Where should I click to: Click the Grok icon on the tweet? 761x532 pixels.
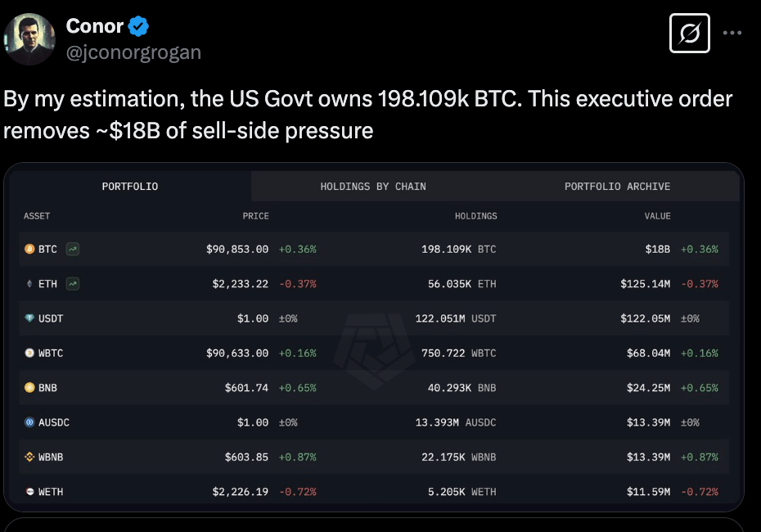pyautogui.click(x=689, y=34)
